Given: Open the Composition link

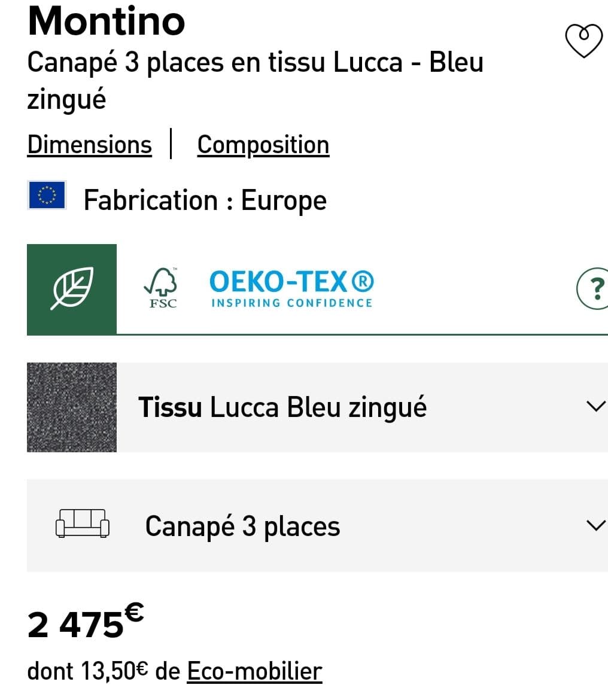Looking at the screenshot, I should (x=263, y=145).
